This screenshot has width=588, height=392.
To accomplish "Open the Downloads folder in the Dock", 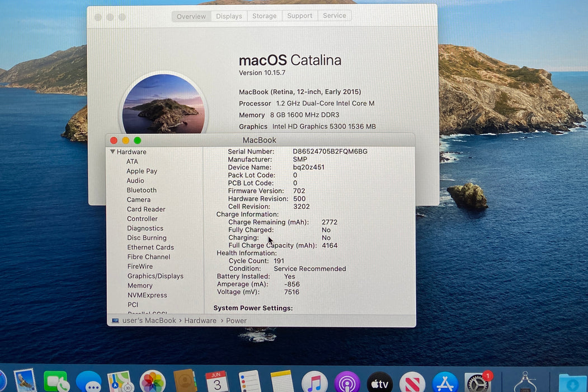I will (x=573, y=384).
